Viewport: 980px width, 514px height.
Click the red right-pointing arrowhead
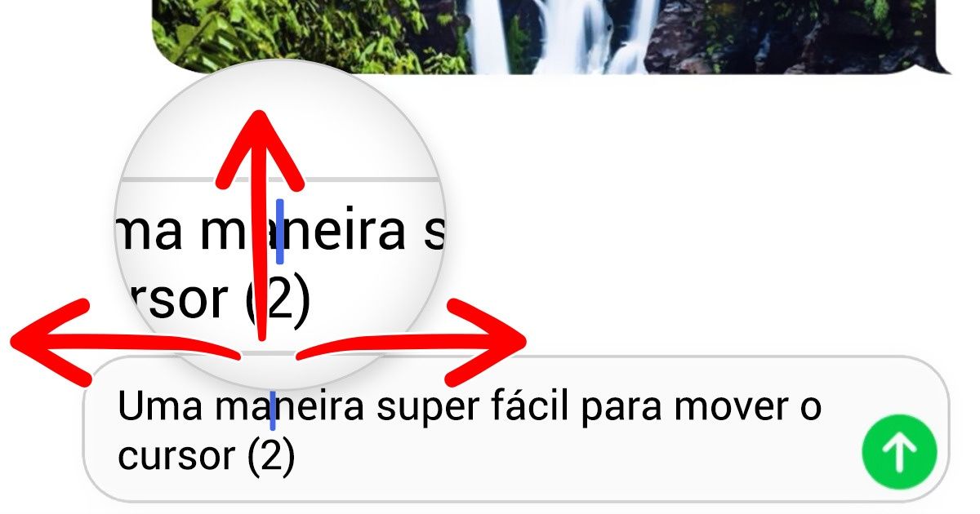point(487,341)
